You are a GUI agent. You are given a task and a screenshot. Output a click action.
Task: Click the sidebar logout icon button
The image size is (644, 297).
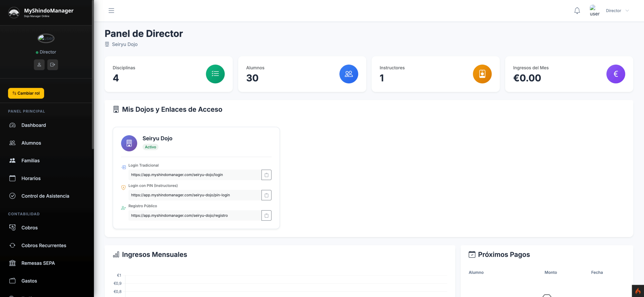[53, 65]
